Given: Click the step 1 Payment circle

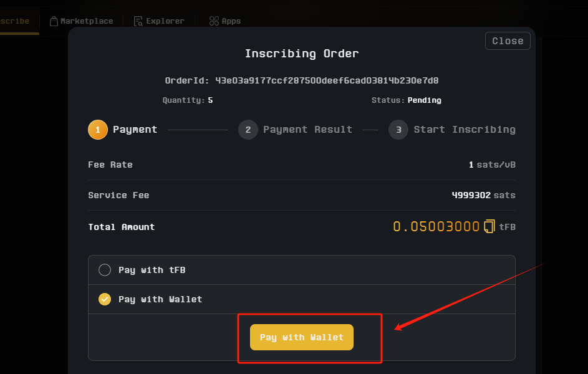Looking at the screenshot, I should coord(98,130).
